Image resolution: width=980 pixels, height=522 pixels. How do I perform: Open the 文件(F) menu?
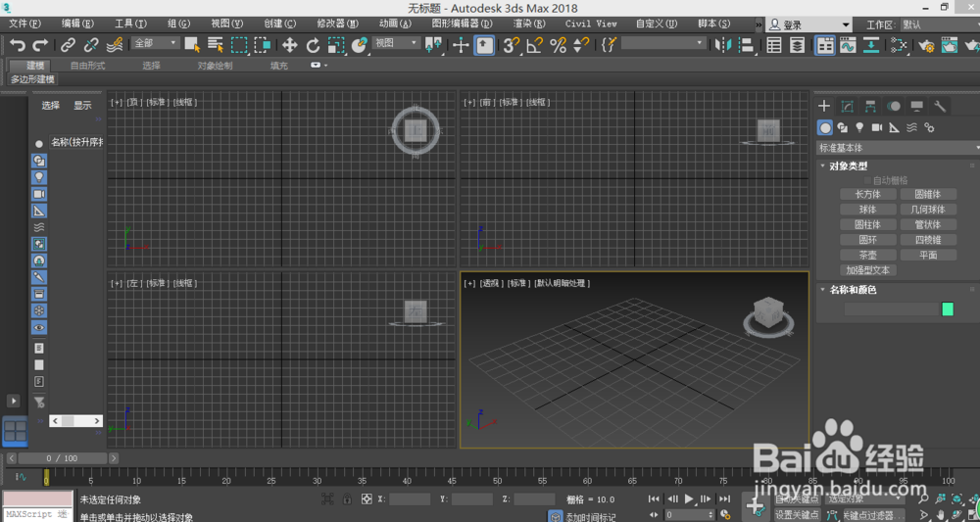(x=25, y=24)
